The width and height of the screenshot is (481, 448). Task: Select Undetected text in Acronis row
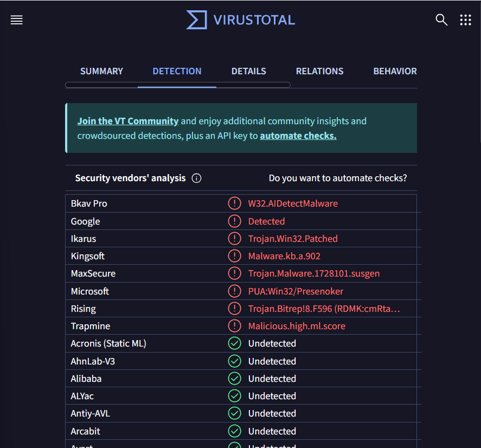(x=272, y=343)
